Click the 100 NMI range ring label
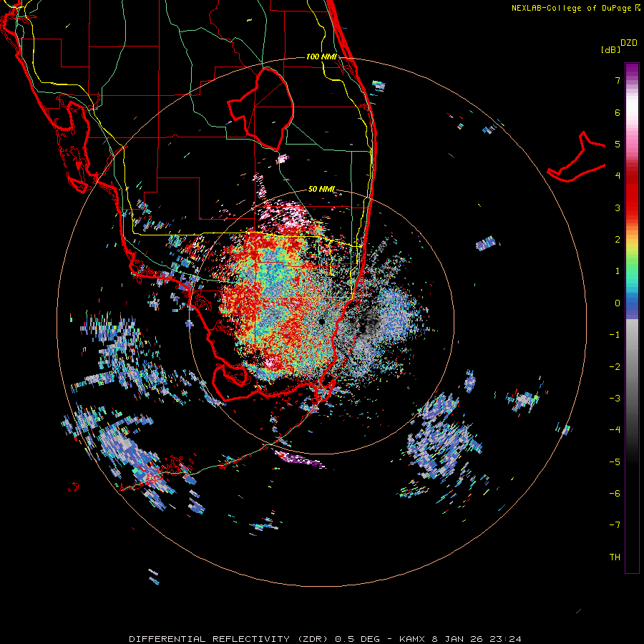This screenshot has width=644, height=644. coord(321,57)
